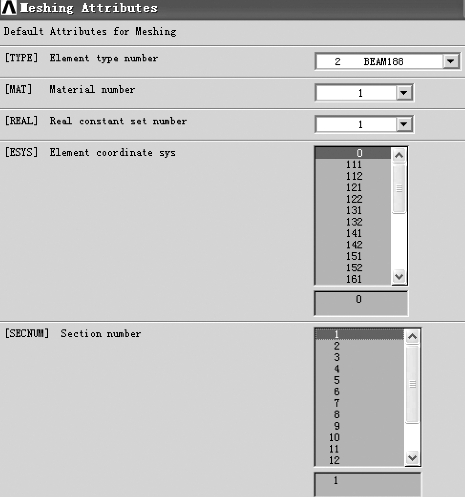Click the SECNUM value input field
The height and width of the screenshot is (497, 465).
(x=367, y=484)
